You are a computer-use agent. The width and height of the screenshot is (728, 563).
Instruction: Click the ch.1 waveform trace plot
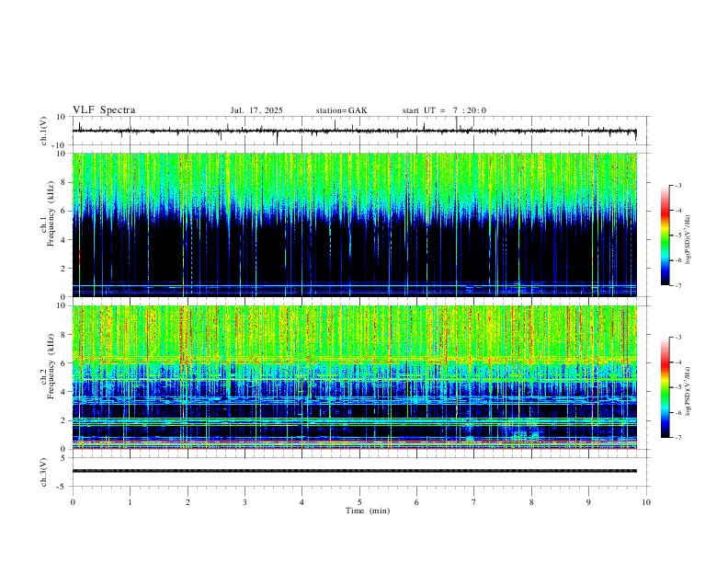pyautogui.click(x=354, y=131)
